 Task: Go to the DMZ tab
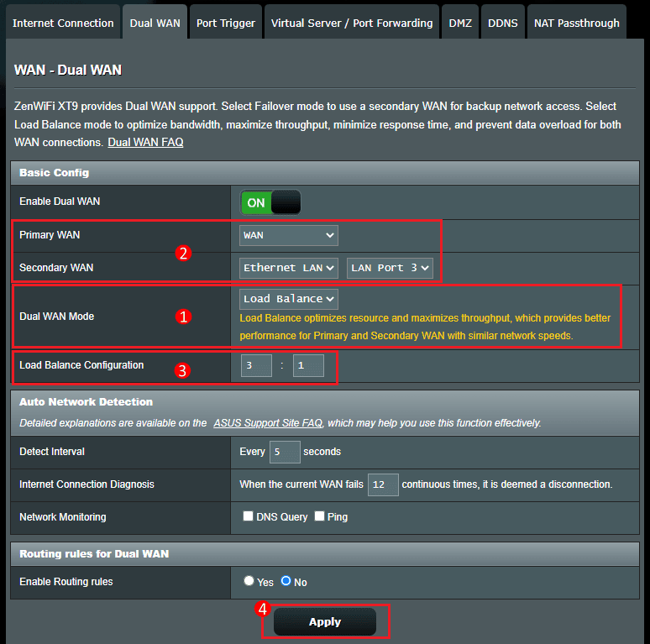tap(460, 23)
